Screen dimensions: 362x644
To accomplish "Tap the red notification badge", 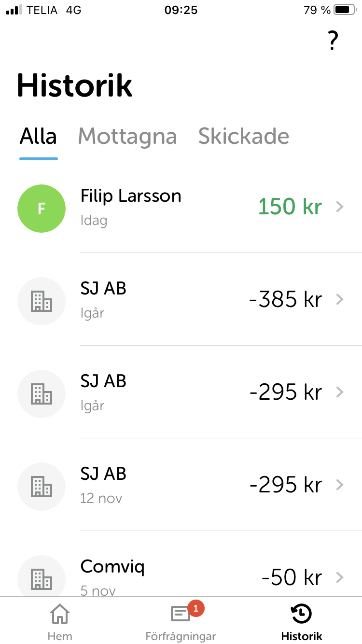I will click(195, 608).
